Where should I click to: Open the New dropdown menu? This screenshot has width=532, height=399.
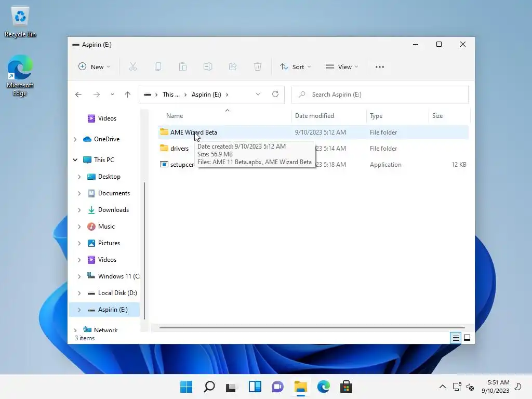click(x=94, y=67)
